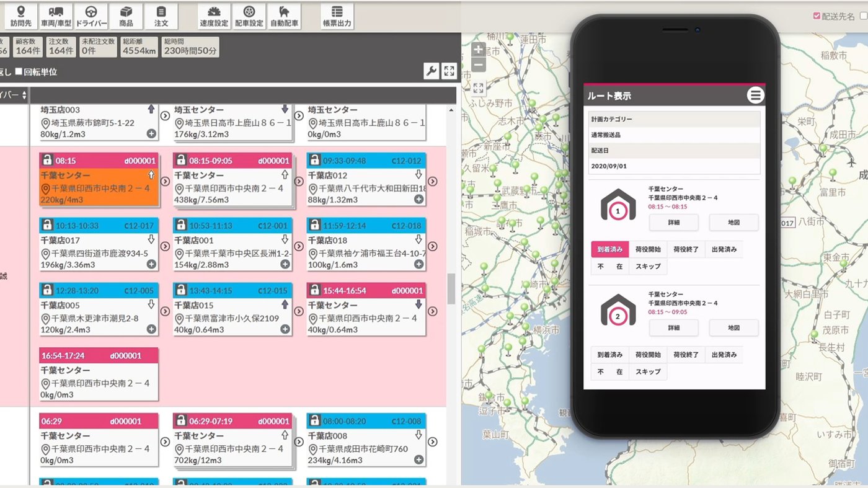868x488 pixels.
Task: Select the 16:54-17:24 千葉センター card
Action: pos(99,375)
